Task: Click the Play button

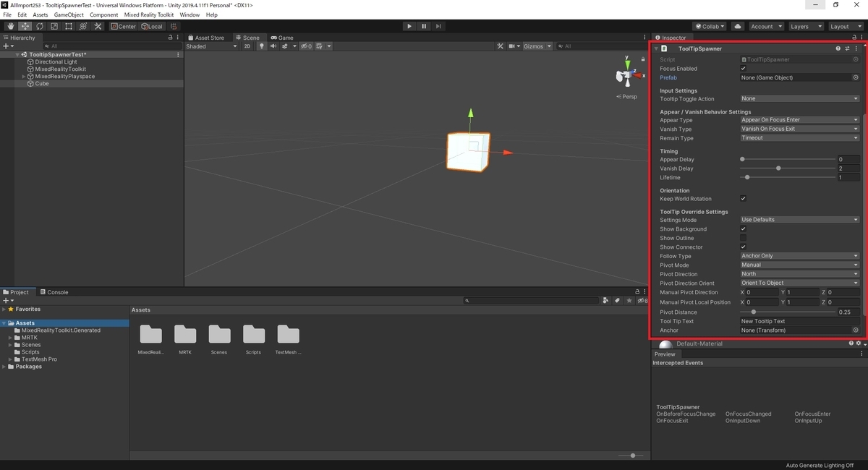Action: (409, 26)
